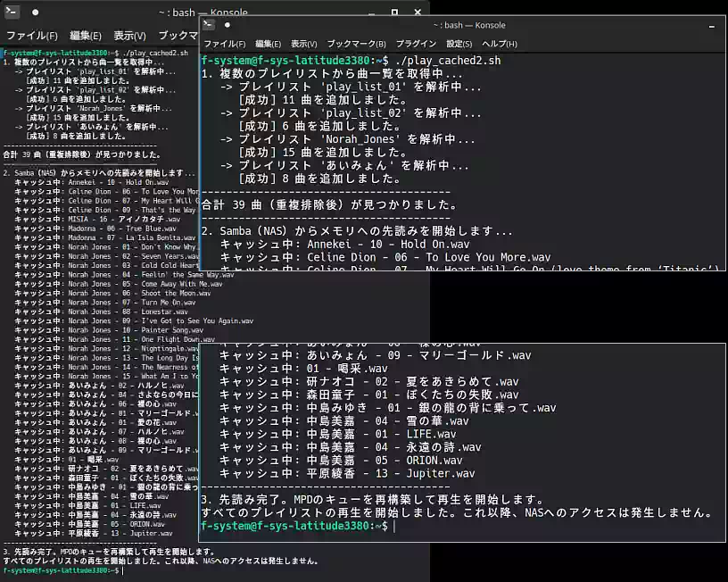The width and height of the screenshot is (728, 582).
Task: Open 表示(V) menu in the front window
Action: pos(303,44)
